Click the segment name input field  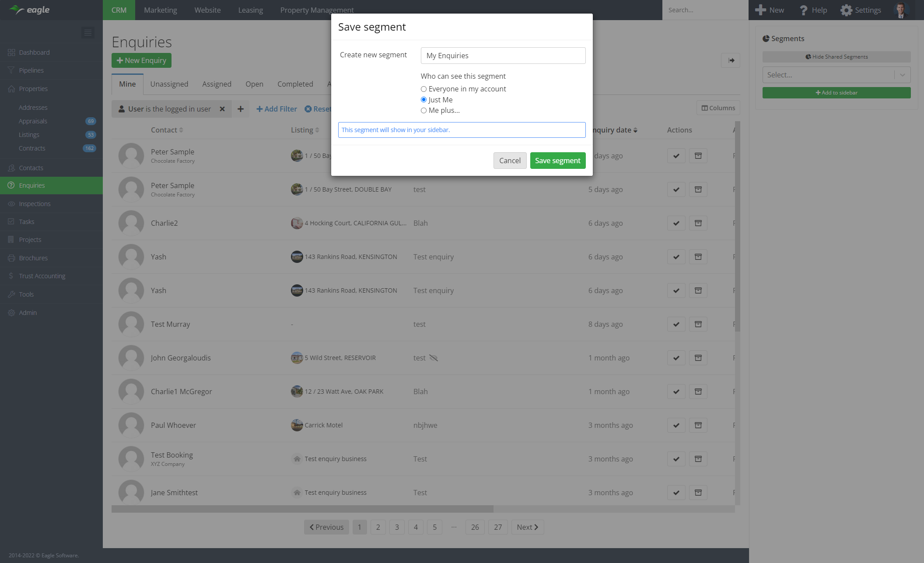pyautogui.click(x=503, y=56)
